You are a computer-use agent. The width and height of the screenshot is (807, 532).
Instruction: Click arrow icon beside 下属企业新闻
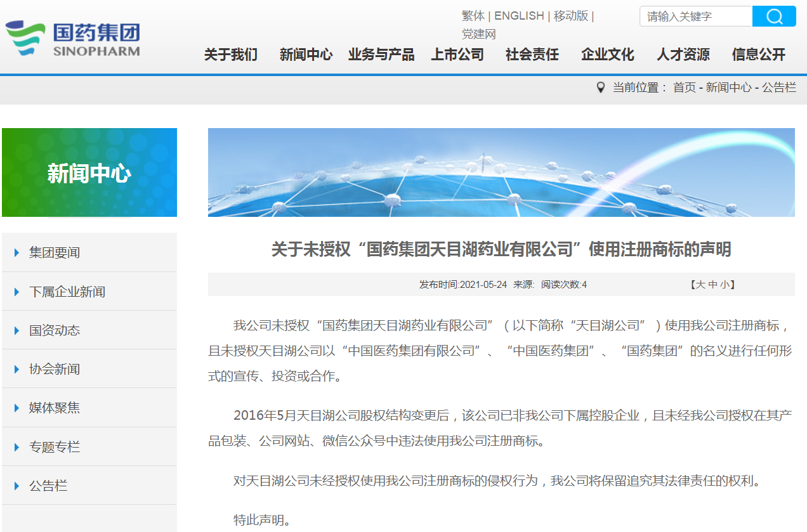(x=17, y=292)
